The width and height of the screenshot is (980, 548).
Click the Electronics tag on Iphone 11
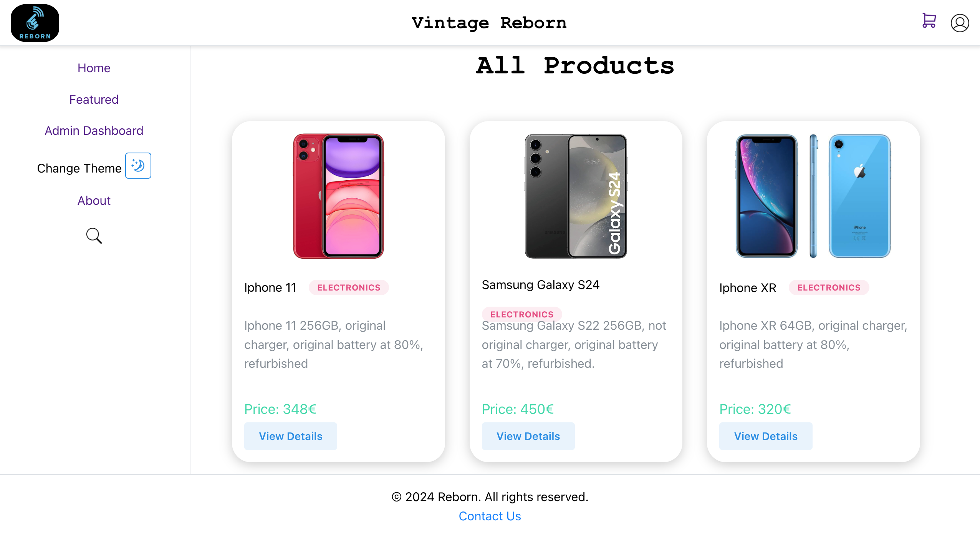coord(349,287)
